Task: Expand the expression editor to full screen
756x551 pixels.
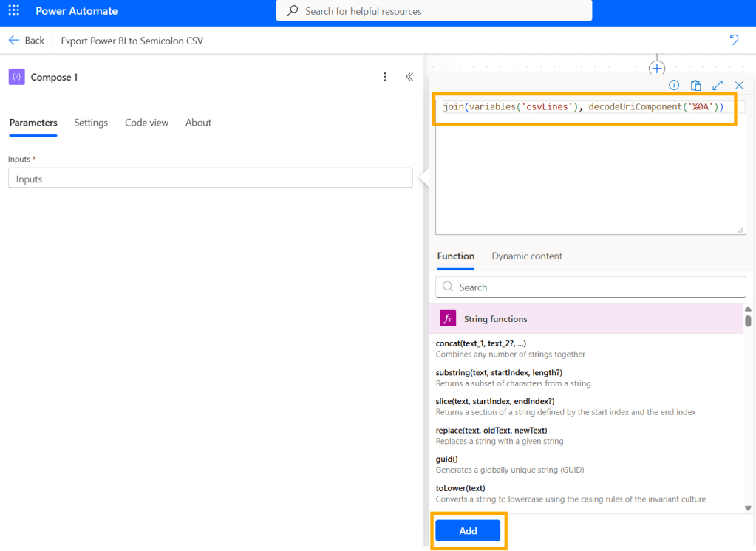Action: [717, 85]
